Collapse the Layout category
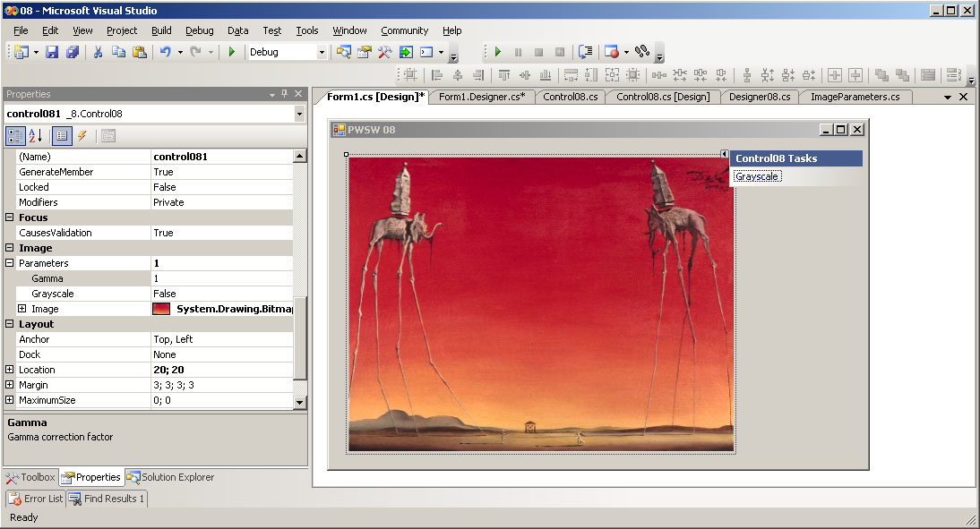Screen dimensions: 980x529 (x=9, y=323)
